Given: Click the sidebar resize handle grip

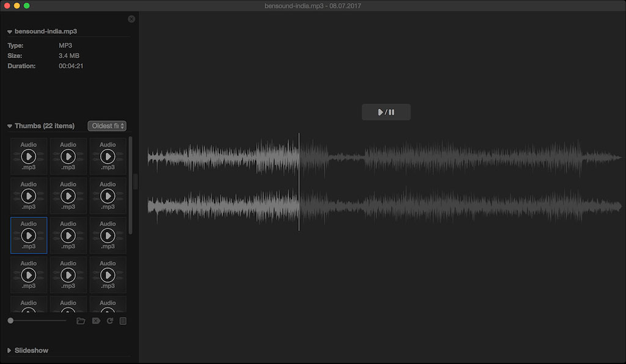Looking at the screenshot, I should pyautogui.click(x=136, y=181).
